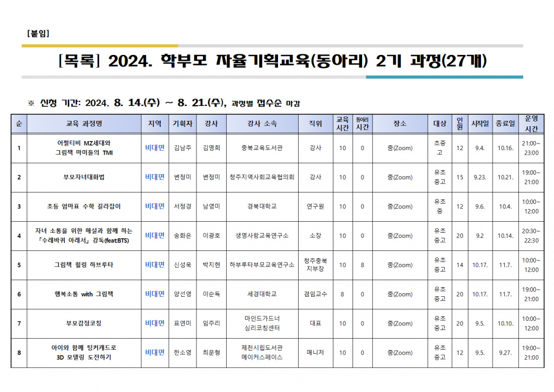
Task: Click the '장소' column header
Action: (400, 124)
